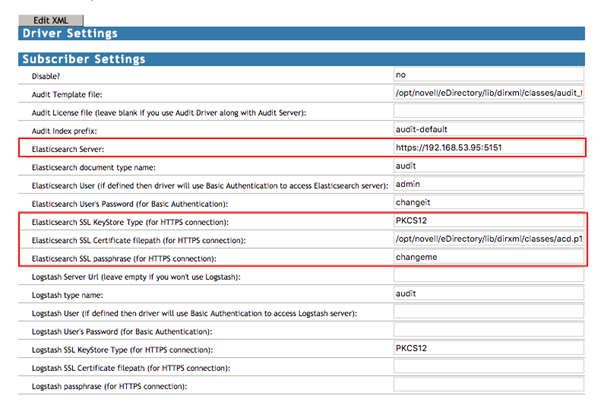Image resolution: width=601 pixels, height=402 pixels.
Task: Edit the Audit Template file path field
Action: click(x=488, y=93)
